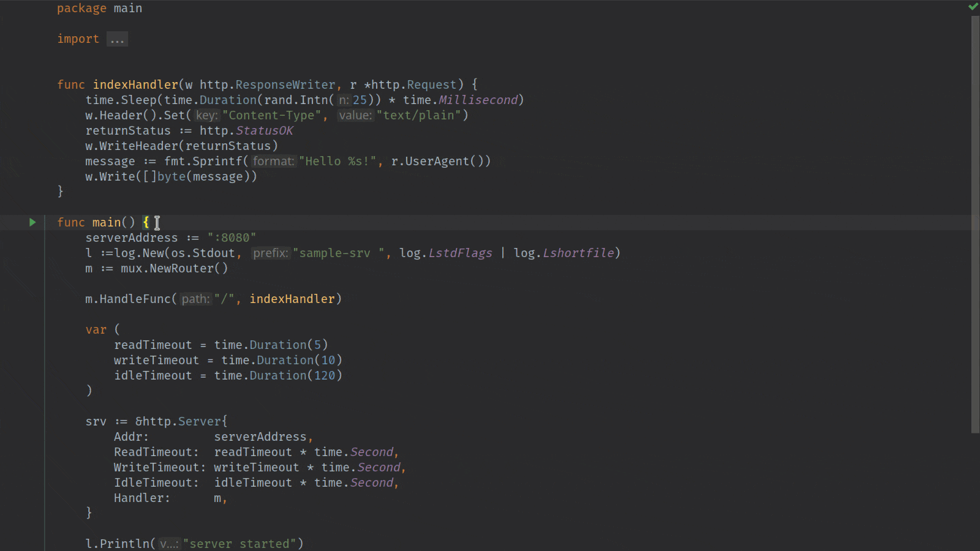Screen dimensions: 980x551
Task: Click the serverAddress variable
Action: click(x=131, y=238)
